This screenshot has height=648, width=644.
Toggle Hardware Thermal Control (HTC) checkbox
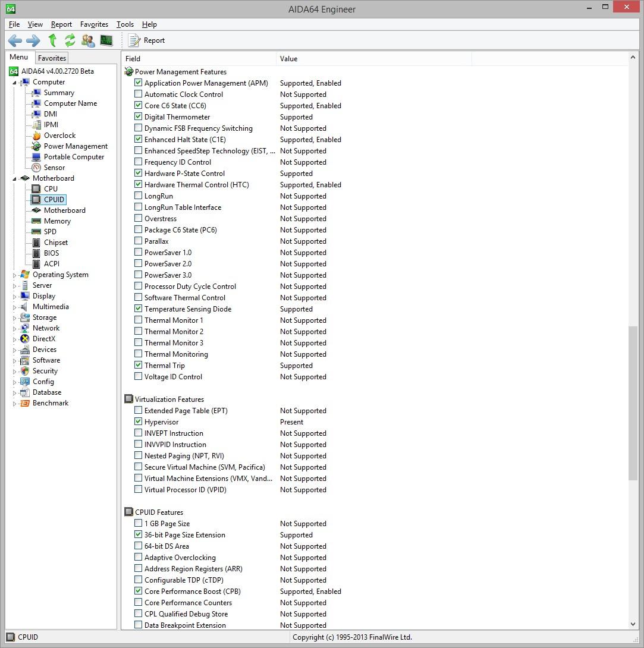coord(138,184)
